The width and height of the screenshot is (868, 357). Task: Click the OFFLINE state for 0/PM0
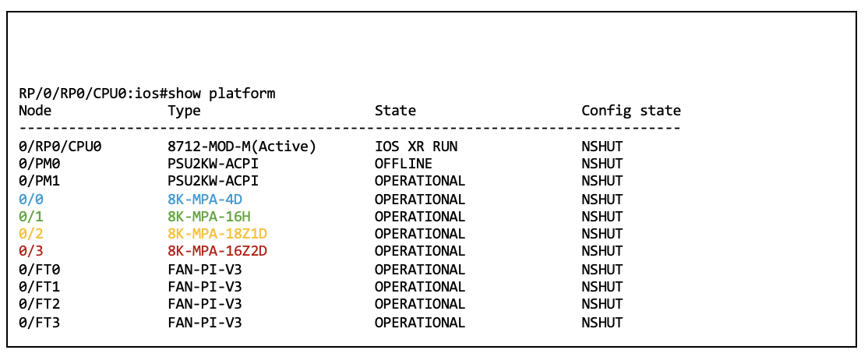403,164
